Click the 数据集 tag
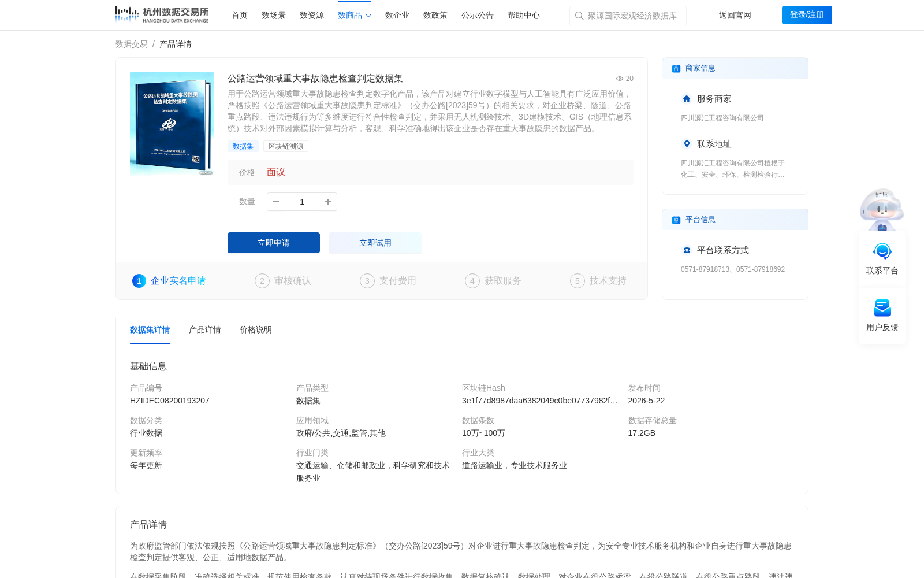Screen dimensions: 924x578 pos(243,146)
